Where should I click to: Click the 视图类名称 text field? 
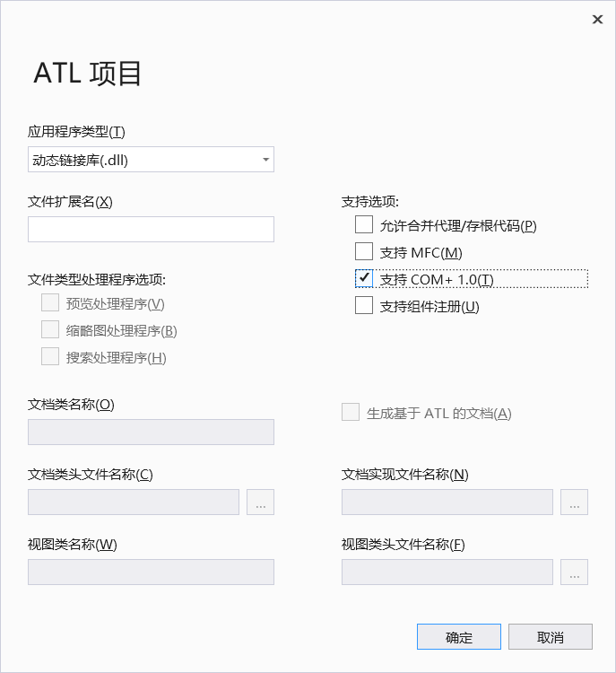point(151,572)
